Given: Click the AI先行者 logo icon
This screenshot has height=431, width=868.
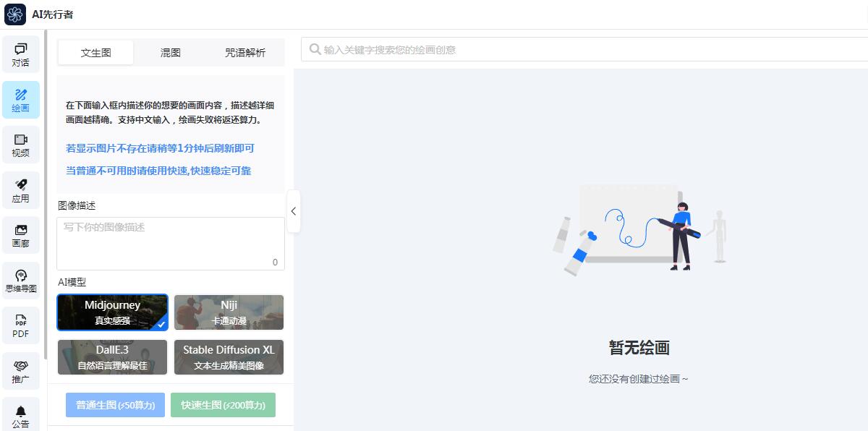Looking at the screenshot, I should [15, 14].
